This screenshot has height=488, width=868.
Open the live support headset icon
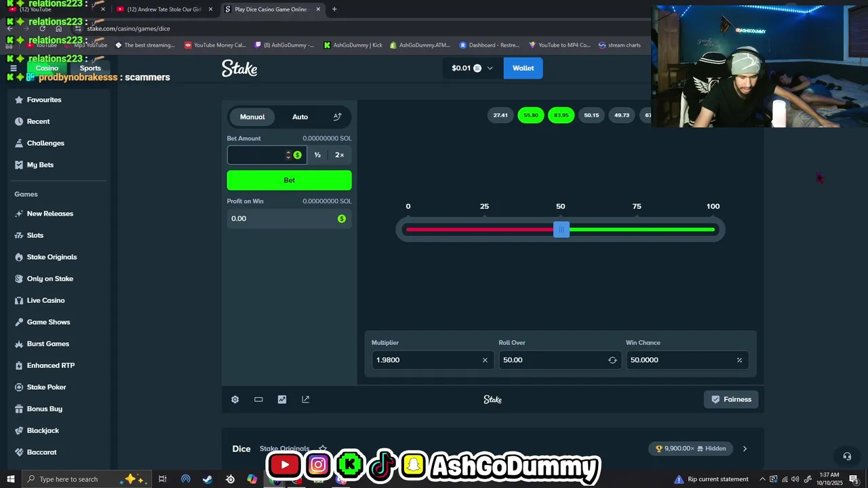(x=847, y=456)
